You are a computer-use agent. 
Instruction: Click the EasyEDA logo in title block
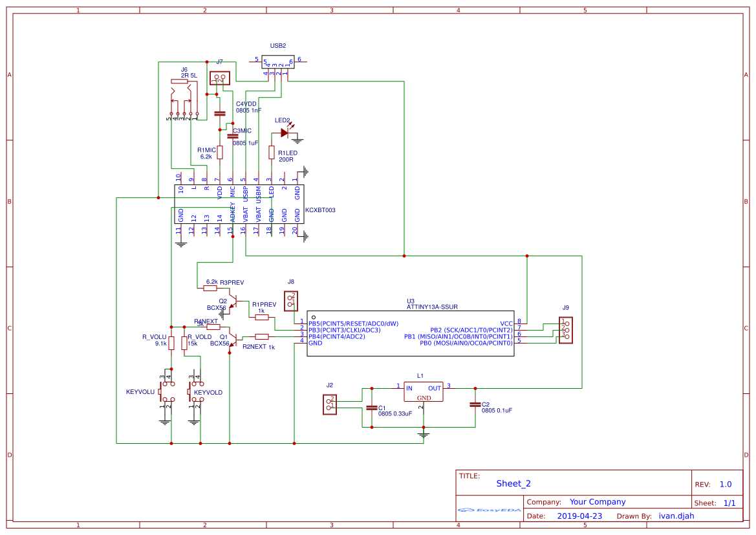tap(488, 510)
